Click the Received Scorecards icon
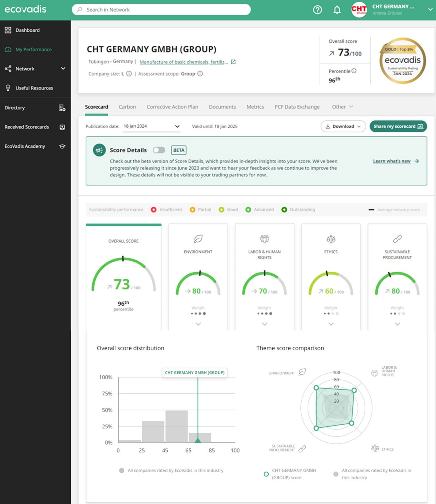The height and width of the screenshot is (504, 436). [62, 127]
